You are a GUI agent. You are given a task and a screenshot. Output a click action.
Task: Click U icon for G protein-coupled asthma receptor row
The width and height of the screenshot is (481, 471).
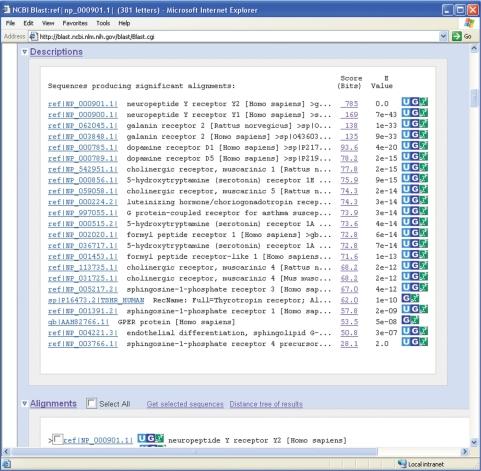pos(406,211)
